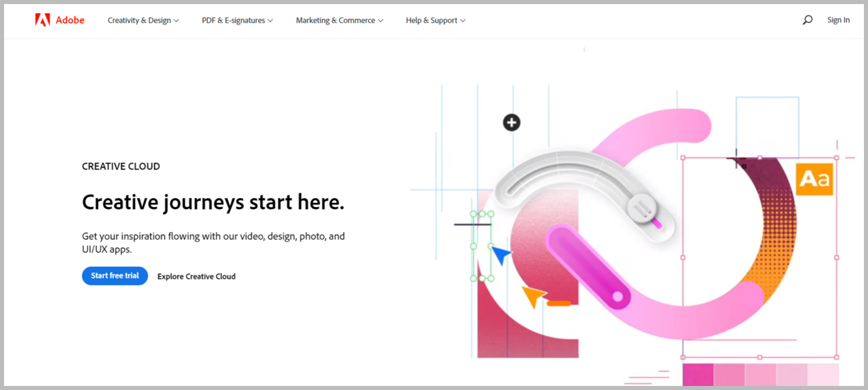The width and height of the screenshot is (868, 390).
Task: Open the PDF & E-signatures menu
Action: tap(237, 20)
